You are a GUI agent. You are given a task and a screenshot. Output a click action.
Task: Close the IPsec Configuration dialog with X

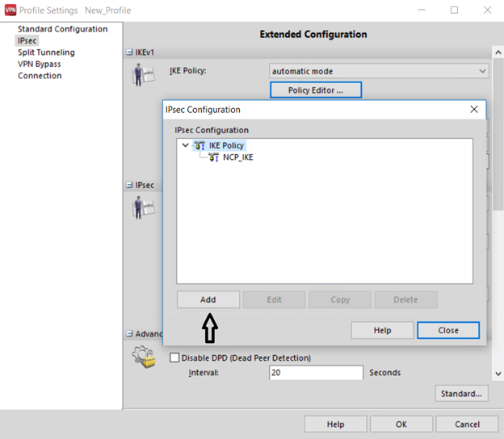pyautogui.click(x=474, y=110)
